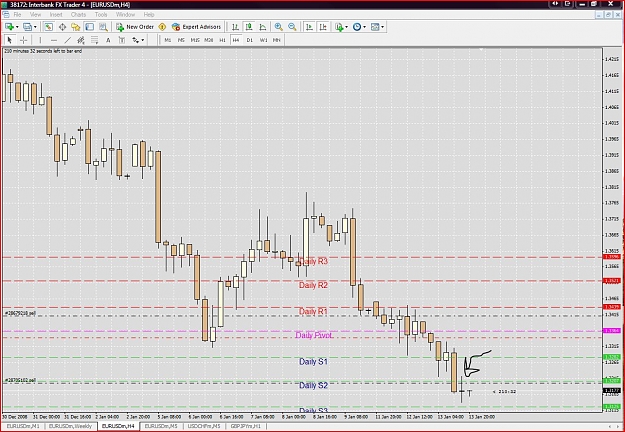Switch timeframe to W1

coord(263,40)
